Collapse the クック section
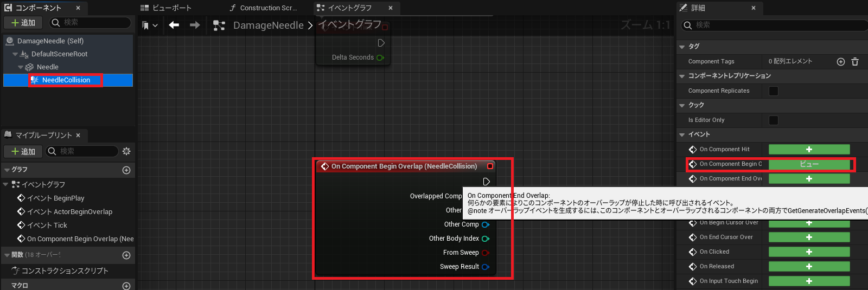 point(682,106)
